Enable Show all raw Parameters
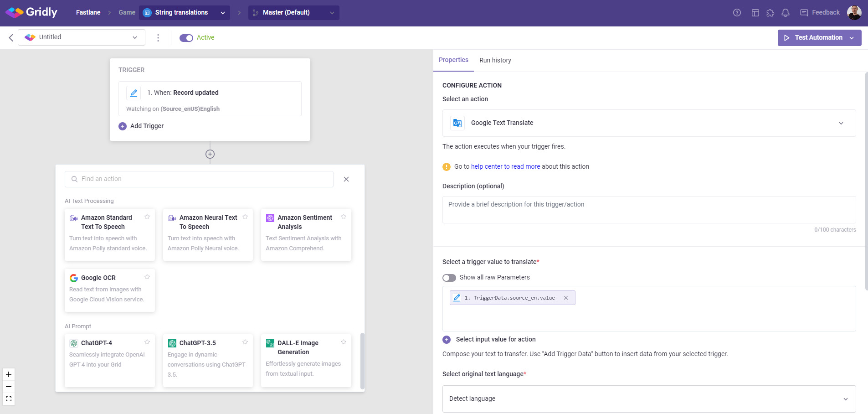This screenshot has width=868, height=414. pyautogui.click(x=449, y=277)
